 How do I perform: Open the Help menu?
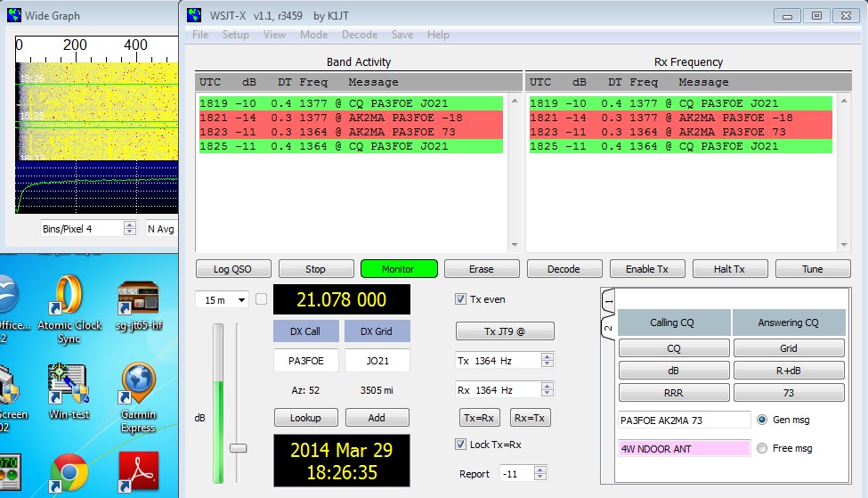tap(438, 35)
